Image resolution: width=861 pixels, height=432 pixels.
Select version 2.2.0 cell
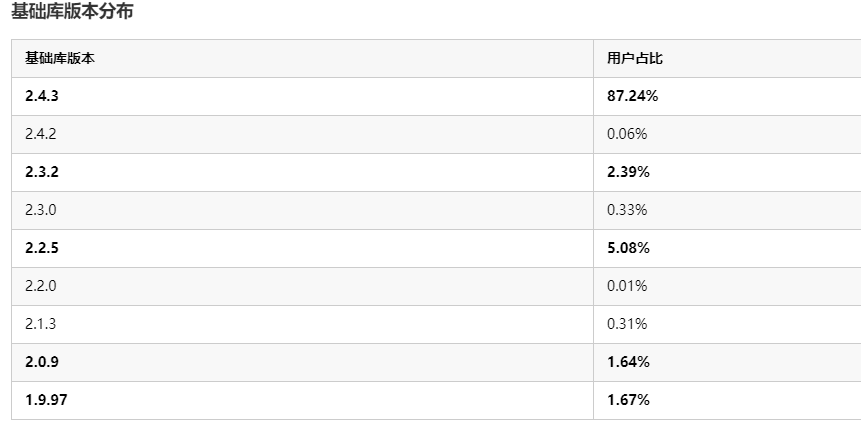43,286
